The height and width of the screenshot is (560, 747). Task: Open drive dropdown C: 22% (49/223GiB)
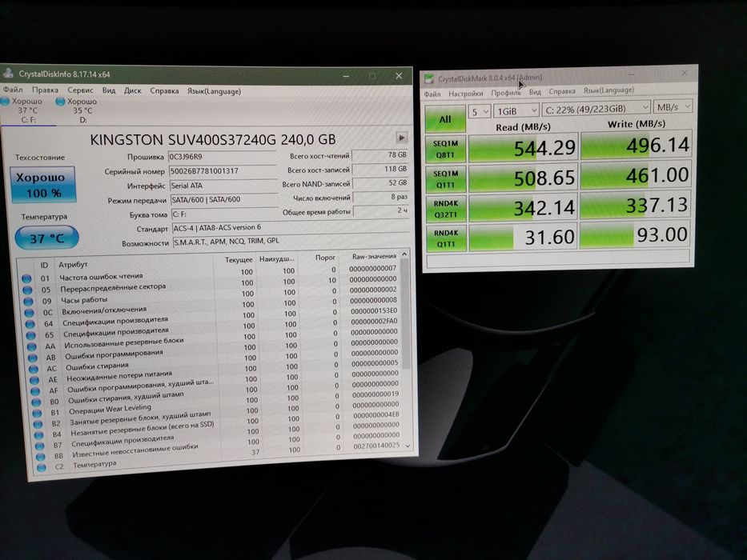click(596, 109)
